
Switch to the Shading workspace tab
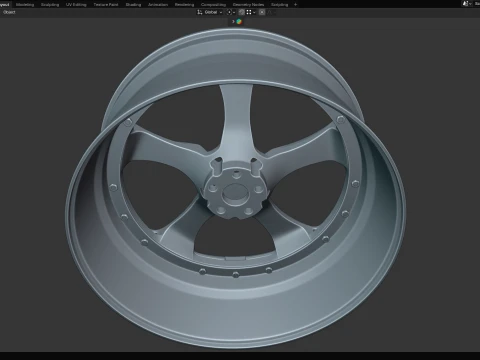click(x=133, y=5)
